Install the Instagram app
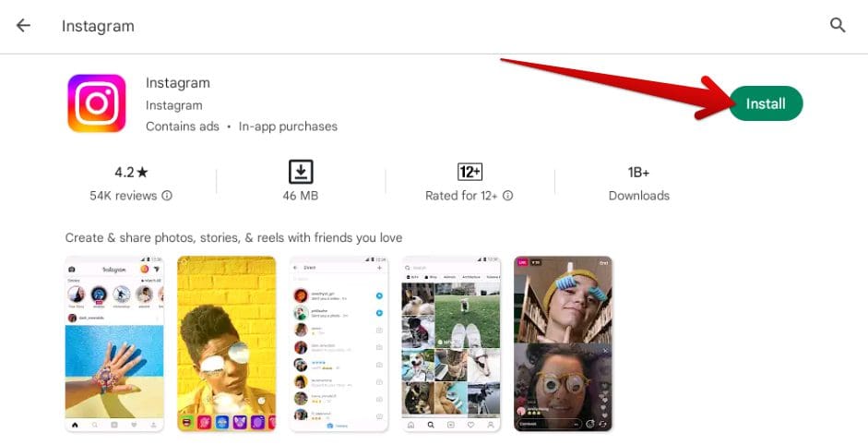This screenshot has height=445, width=868. 766,103
